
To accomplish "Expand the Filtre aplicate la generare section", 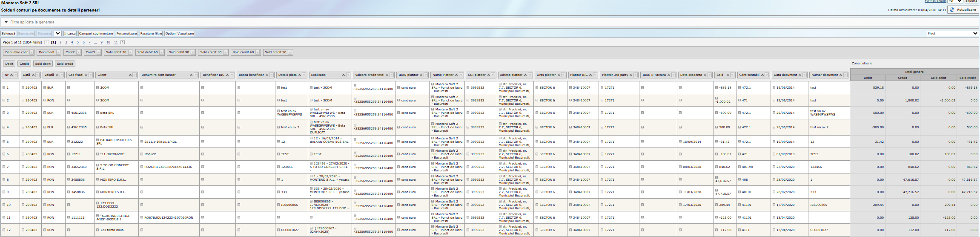I will tap(6, 22).
